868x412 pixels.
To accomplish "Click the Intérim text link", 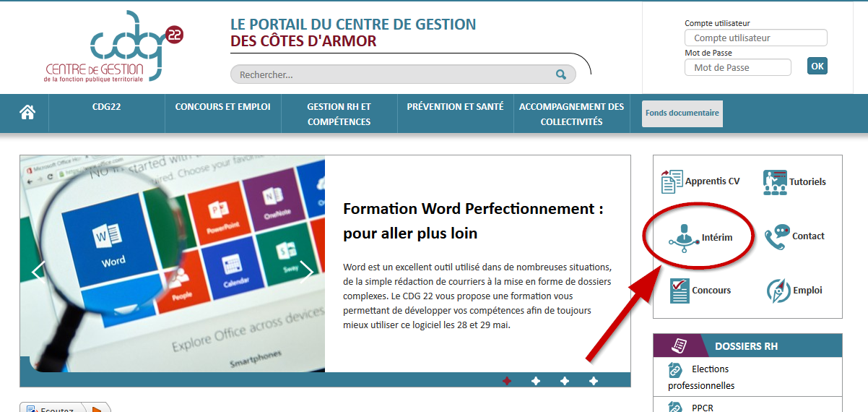I will [717, 237].
